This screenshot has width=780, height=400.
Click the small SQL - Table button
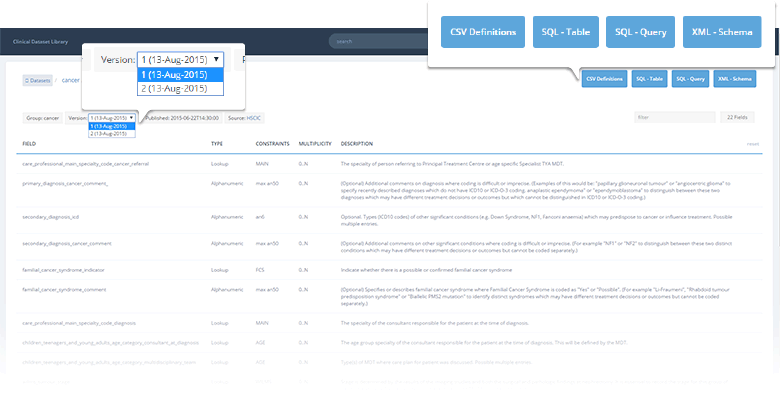[x=650, y=78]
